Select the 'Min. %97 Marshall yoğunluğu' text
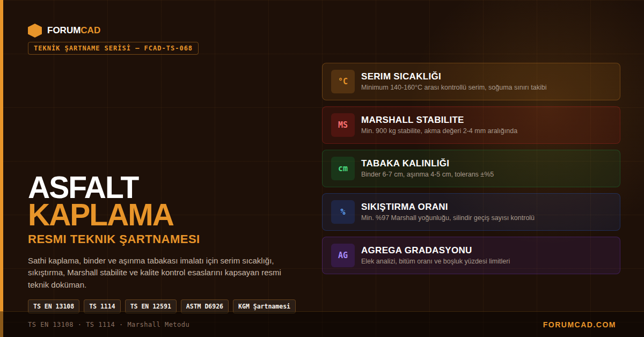Image resolution: width=644 pixels, height=337 pixels. point(448,218)
